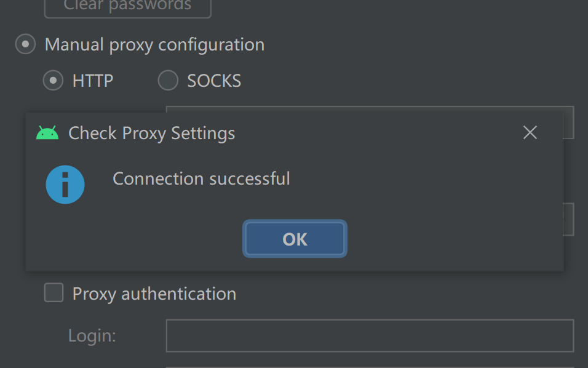
Task: Click the Proxy authentication label text
Action: point(154,294)
